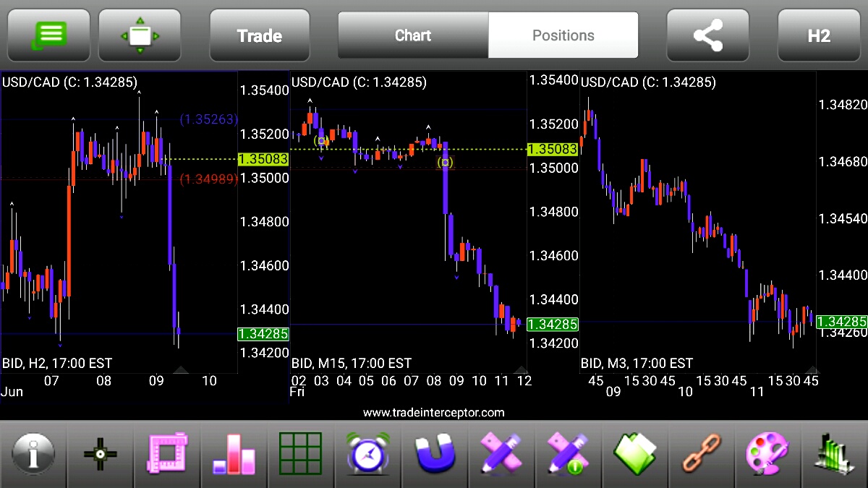Click the H2 chart scroll-to-latest triangle marker

click(x=181, y=369)
